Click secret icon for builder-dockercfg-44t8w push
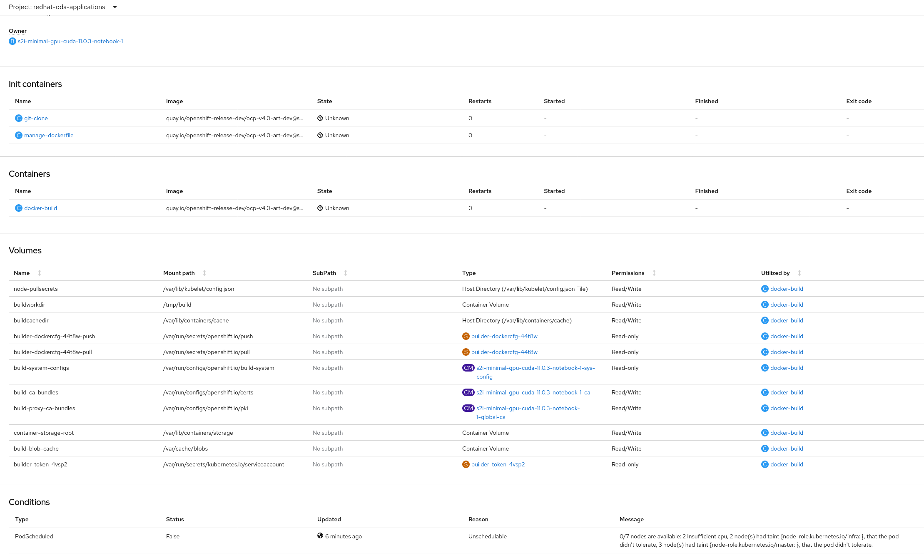The height and width of the screenshot is (560, 924). (466, 336)
